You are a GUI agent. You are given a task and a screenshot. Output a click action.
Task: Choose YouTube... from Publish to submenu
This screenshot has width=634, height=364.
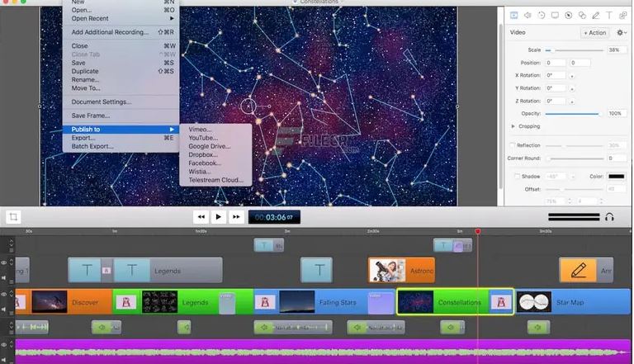coord(203,138)
